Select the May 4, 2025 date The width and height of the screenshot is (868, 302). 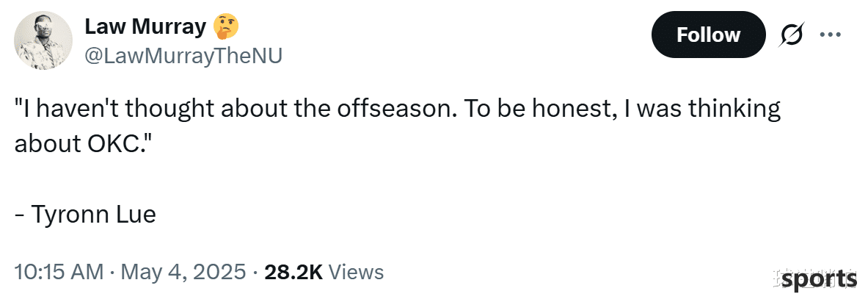pyautogui.click(x=183, y=272)
